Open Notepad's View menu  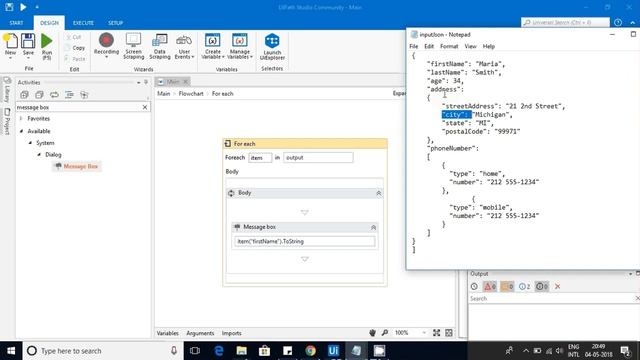click(x=471, y=46)
